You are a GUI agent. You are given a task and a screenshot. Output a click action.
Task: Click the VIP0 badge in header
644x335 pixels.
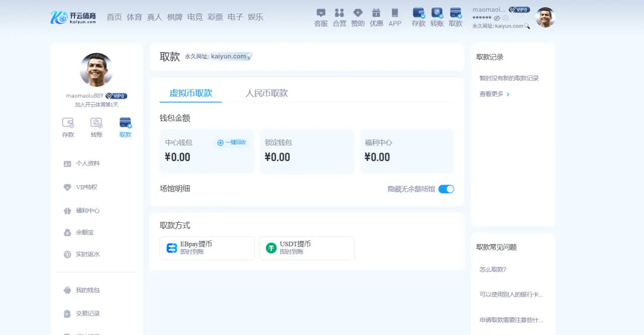519,10
